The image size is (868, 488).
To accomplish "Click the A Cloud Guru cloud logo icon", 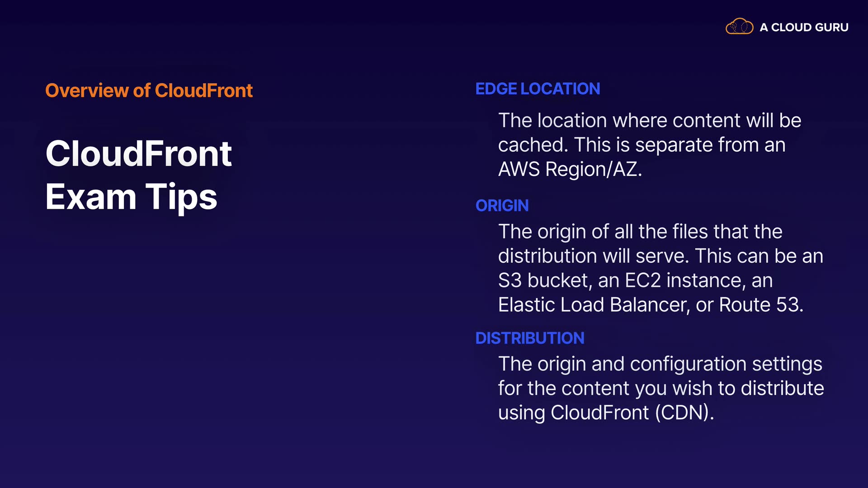I will [x=739, y=27].
